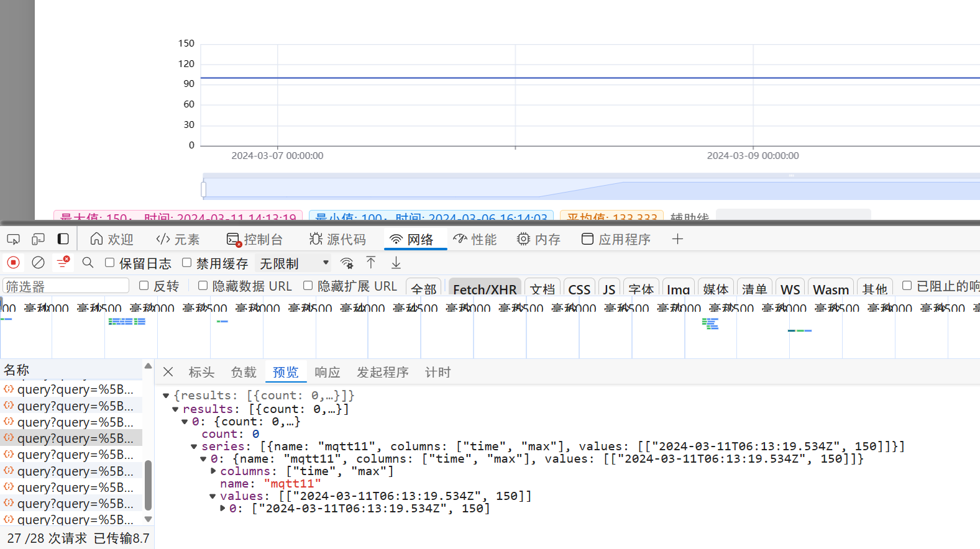Clear the network log

click(38, 263)
